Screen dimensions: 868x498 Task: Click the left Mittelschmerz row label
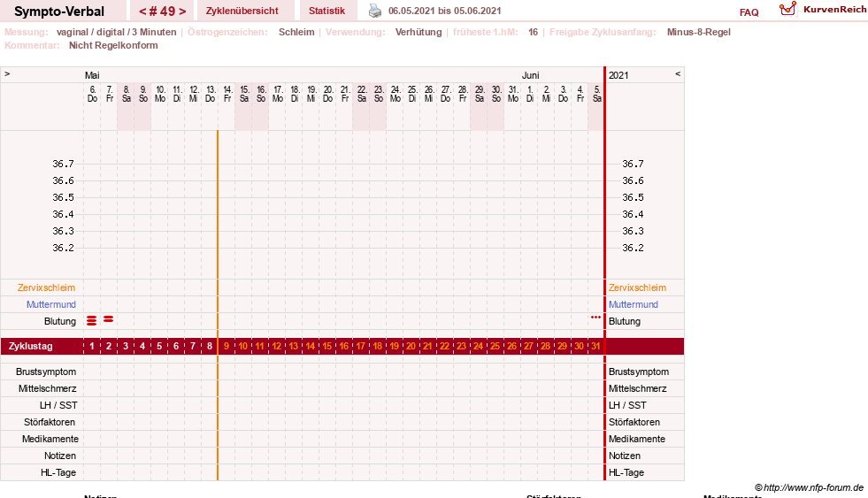click(47, 388)
